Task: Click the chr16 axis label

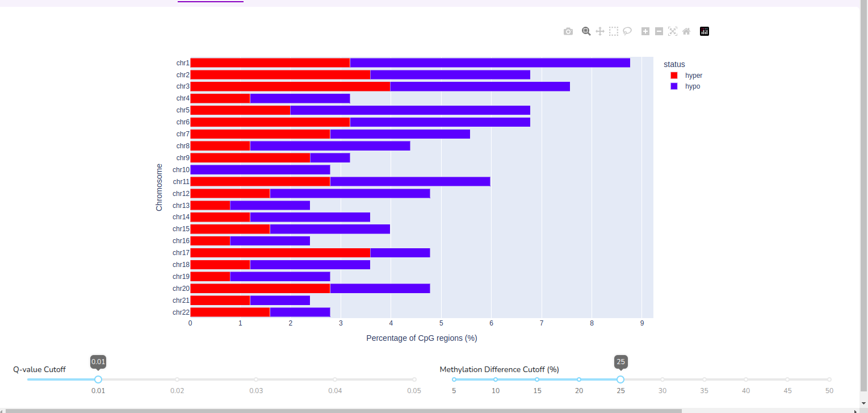Action: [181, 241]
